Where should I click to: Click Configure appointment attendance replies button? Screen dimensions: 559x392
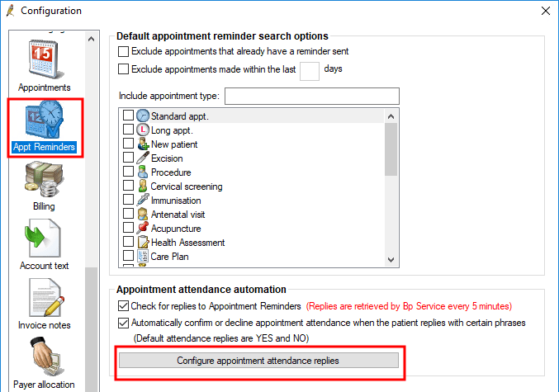tap(258, 361)
